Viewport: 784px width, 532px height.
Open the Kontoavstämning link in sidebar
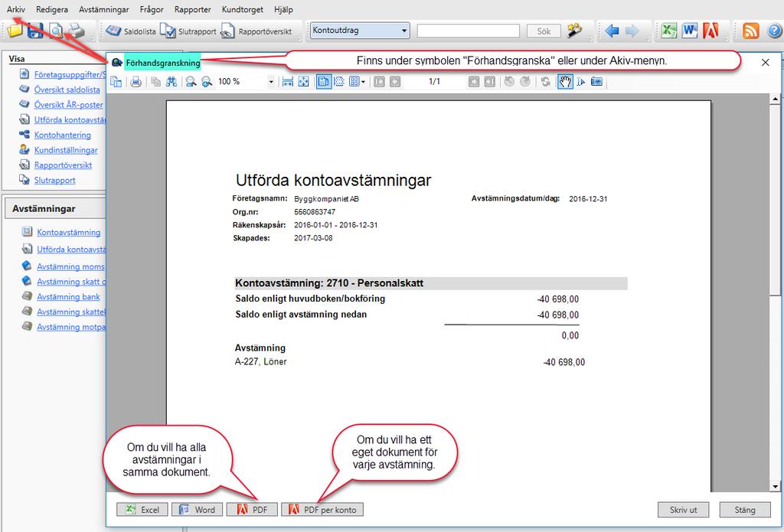(x=68, y=232)
